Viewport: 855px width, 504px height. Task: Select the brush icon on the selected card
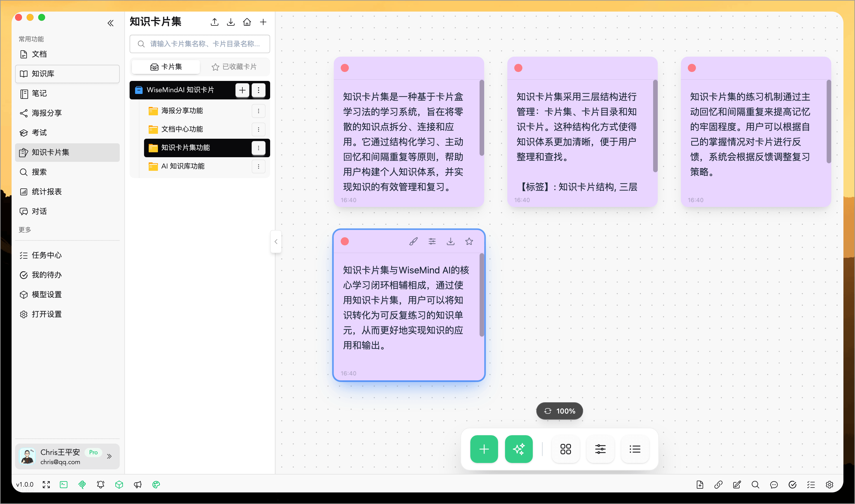click(413, 241)
